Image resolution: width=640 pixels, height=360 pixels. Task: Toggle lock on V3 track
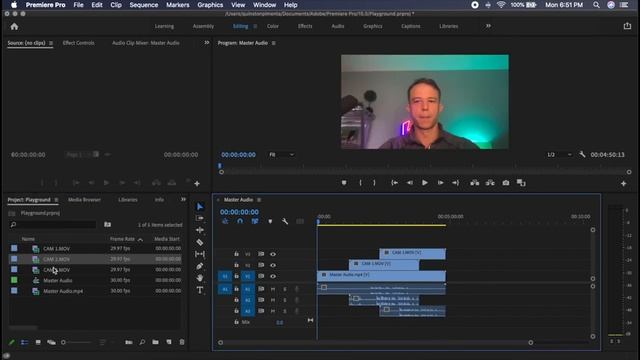(236, 254)
